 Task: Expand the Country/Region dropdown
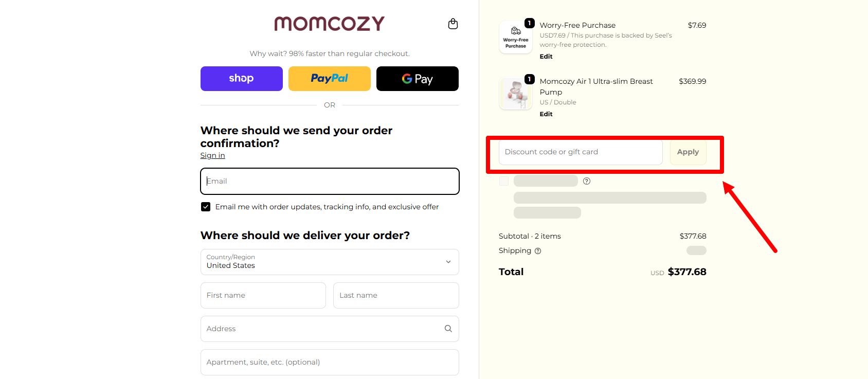[329, 262]
